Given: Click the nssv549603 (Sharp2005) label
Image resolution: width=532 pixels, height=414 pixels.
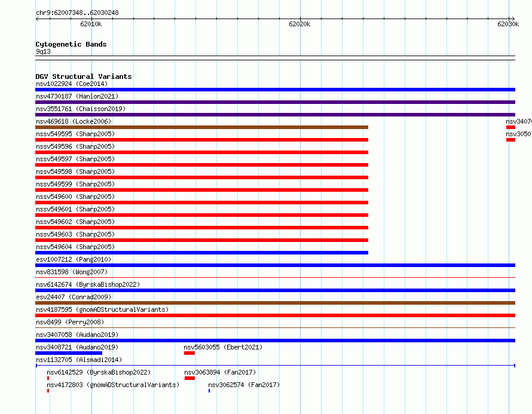Looking at the screenshot, I should point(75,234).
